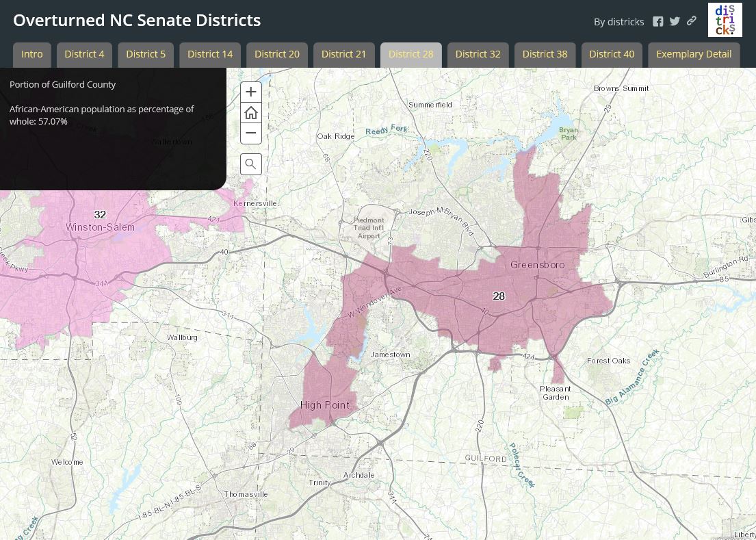Click the shaded District 28 area near Greensboro

click(499, 296)
